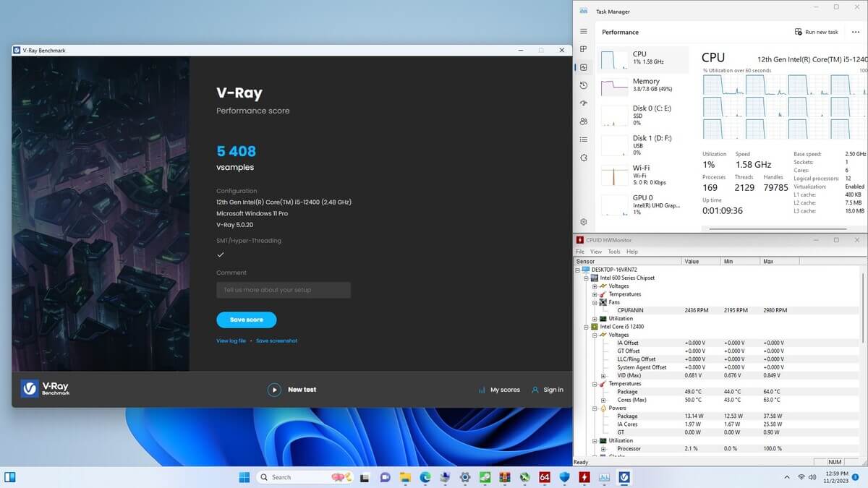Click Save screenshot link in V-Ray
The width and height of the screenshot is (868, 488).
click(x=276, y=341)
